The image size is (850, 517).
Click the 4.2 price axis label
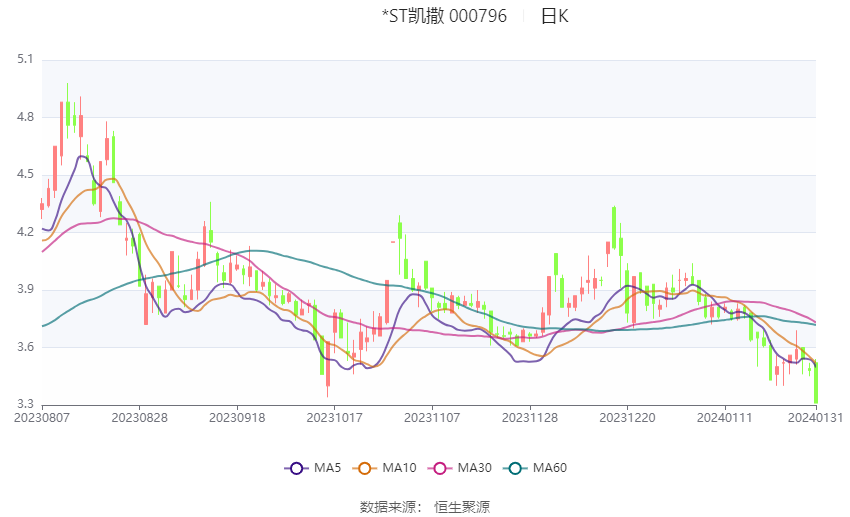click(x=25, y=232)
